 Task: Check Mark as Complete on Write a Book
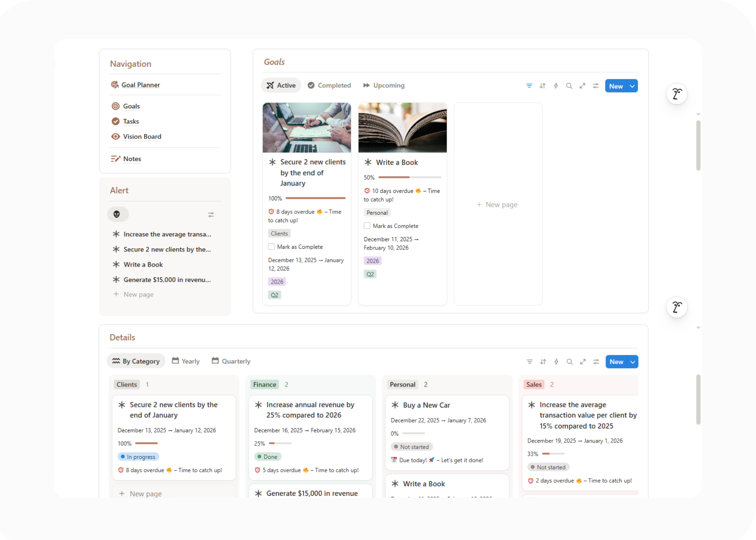pos(367,226)
